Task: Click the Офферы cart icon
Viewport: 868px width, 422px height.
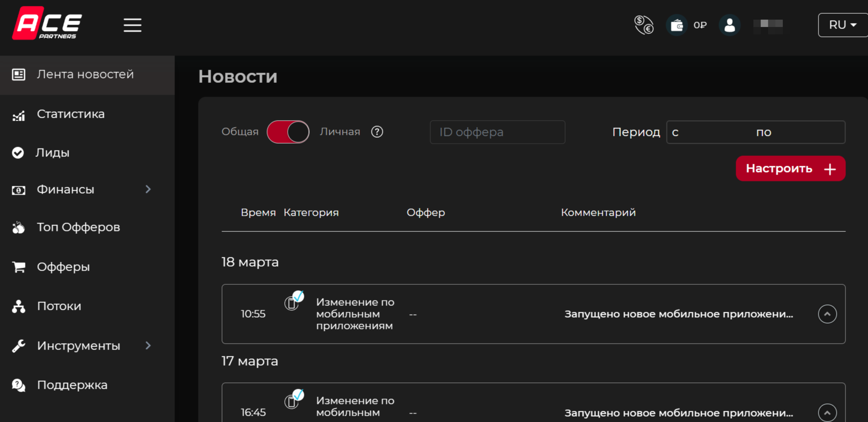Action: point(19,267)
